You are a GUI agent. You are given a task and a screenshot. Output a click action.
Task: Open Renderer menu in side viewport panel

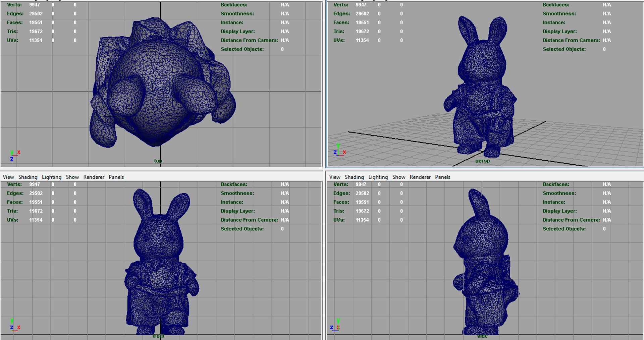pos(420,177)
